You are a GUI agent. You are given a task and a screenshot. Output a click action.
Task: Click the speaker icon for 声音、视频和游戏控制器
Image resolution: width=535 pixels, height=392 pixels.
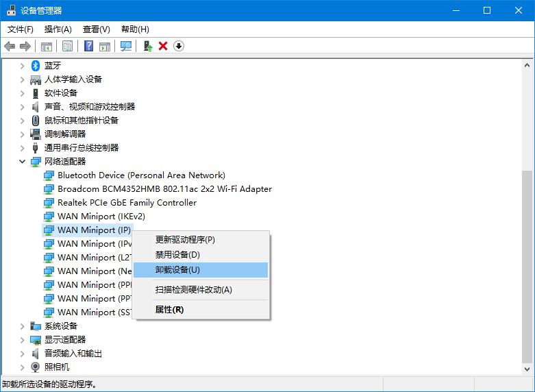pos(36,107)
